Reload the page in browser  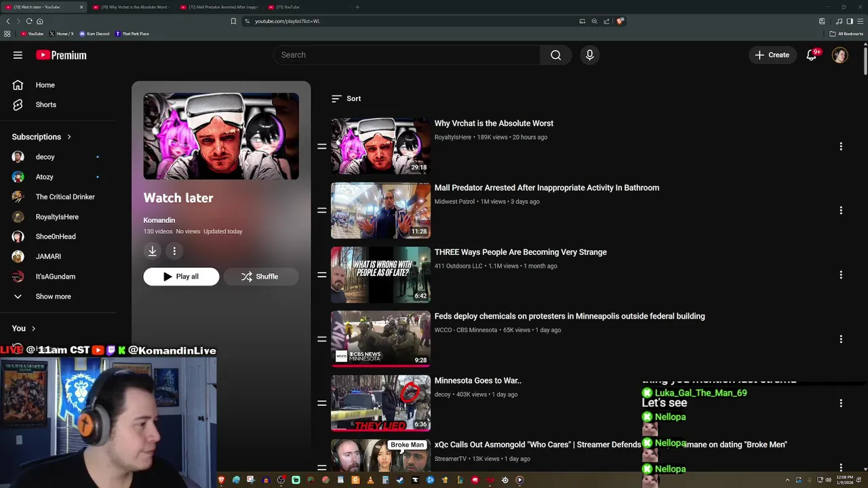(29, 21)
